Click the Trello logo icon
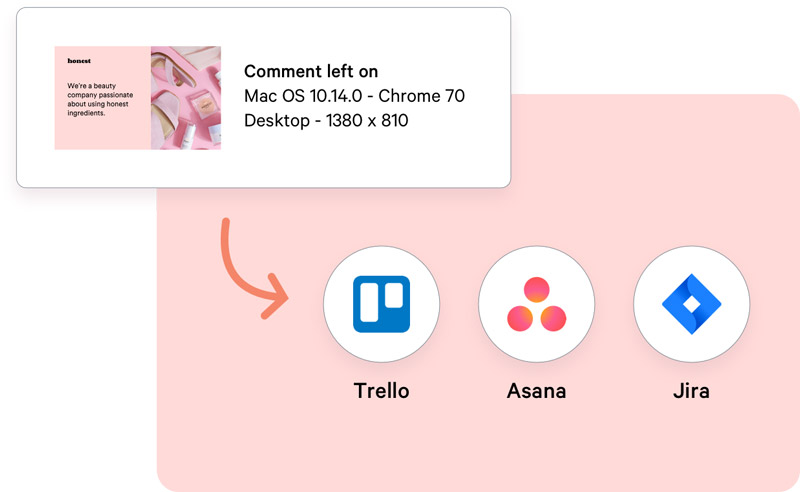Screen dimensions: 800x492 point(382,304)
